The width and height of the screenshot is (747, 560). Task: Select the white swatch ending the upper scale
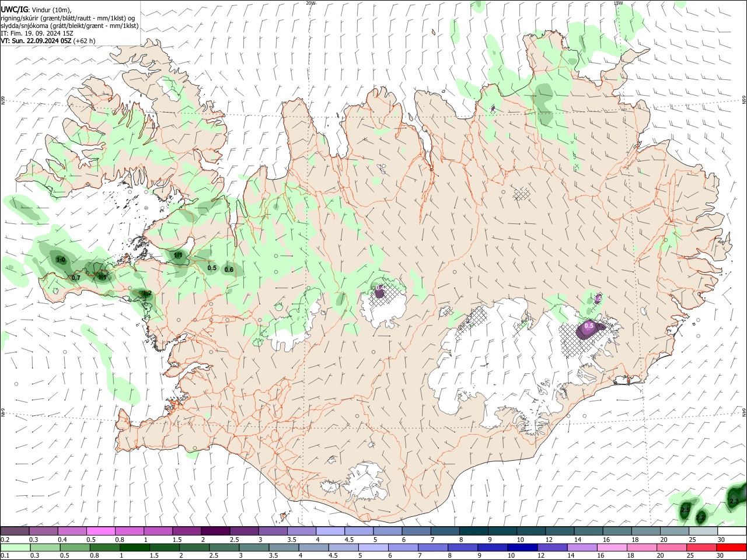click(x=732, y=531)
